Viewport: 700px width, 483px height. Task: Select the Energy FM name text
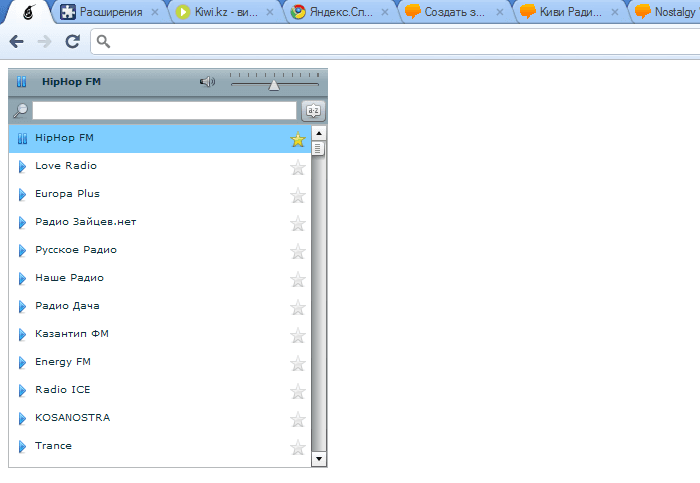coord(63,362)
